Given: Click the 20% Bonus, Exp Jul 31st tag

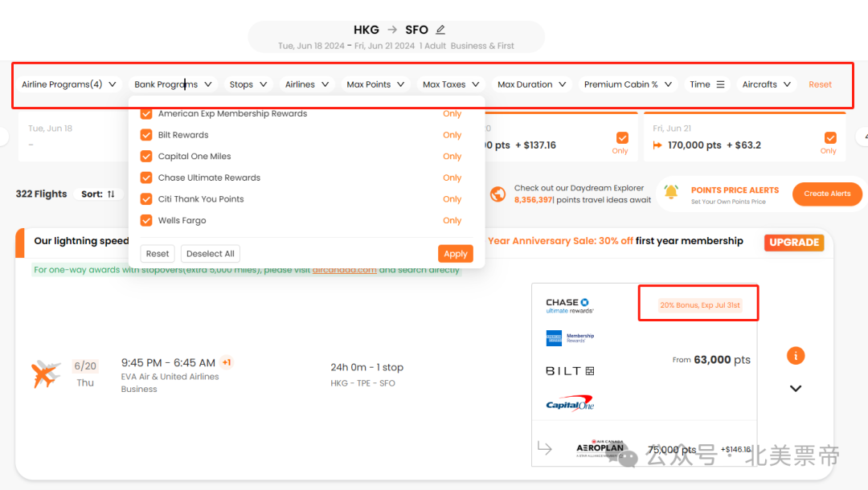Looking at the screenshot, I should (x=700, y=305).
